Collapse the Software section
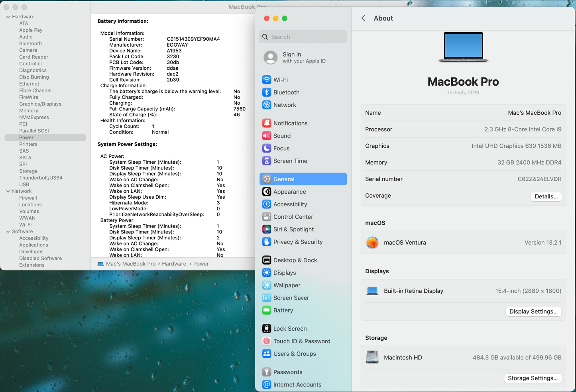 tap(8, 231)
